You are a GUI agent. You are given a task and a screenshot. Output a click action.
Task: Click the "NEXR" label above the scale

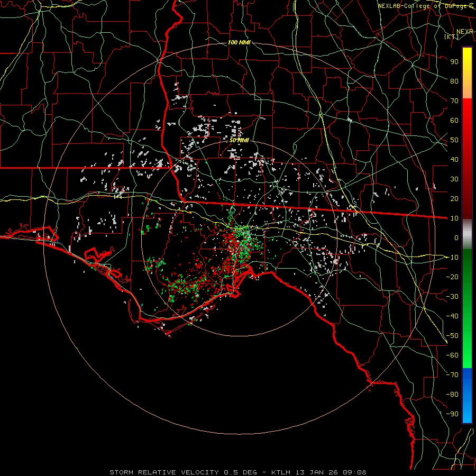pos(464,31)
